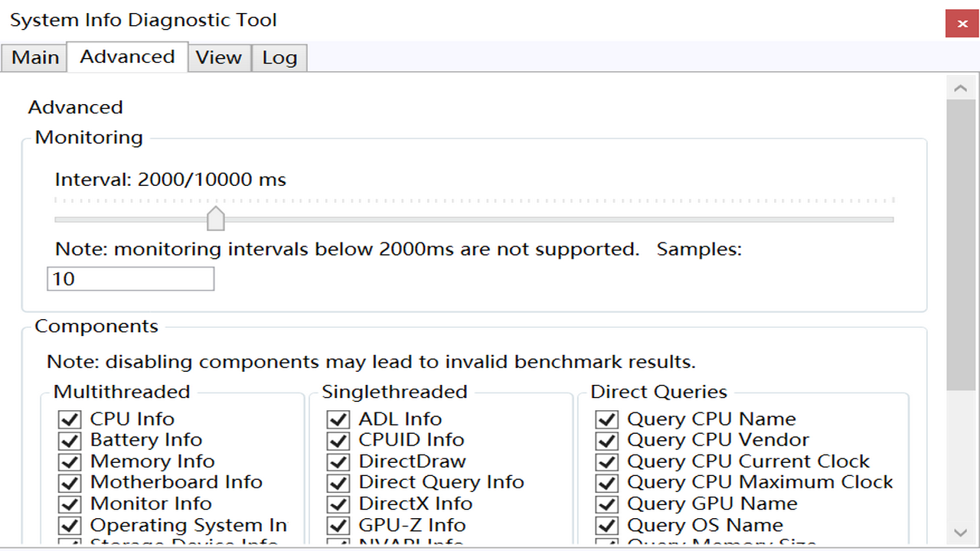Screen dimensions: 980x551
Task: Click the scrollbar up arrow
Action: tap(961, 89)
